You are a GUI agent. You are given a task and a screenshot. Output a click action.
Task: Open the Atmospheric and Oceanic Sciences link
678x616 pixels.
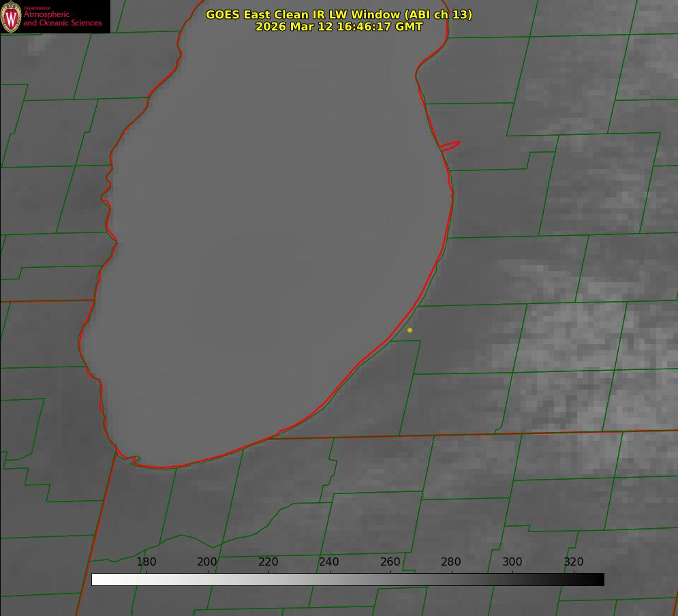62,19
